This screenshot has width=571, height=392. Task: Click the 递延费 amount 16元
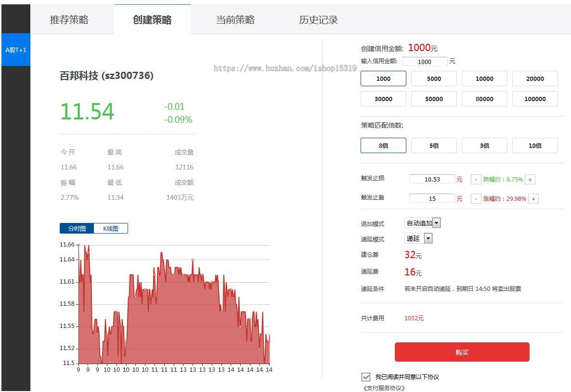pos(413,272)
